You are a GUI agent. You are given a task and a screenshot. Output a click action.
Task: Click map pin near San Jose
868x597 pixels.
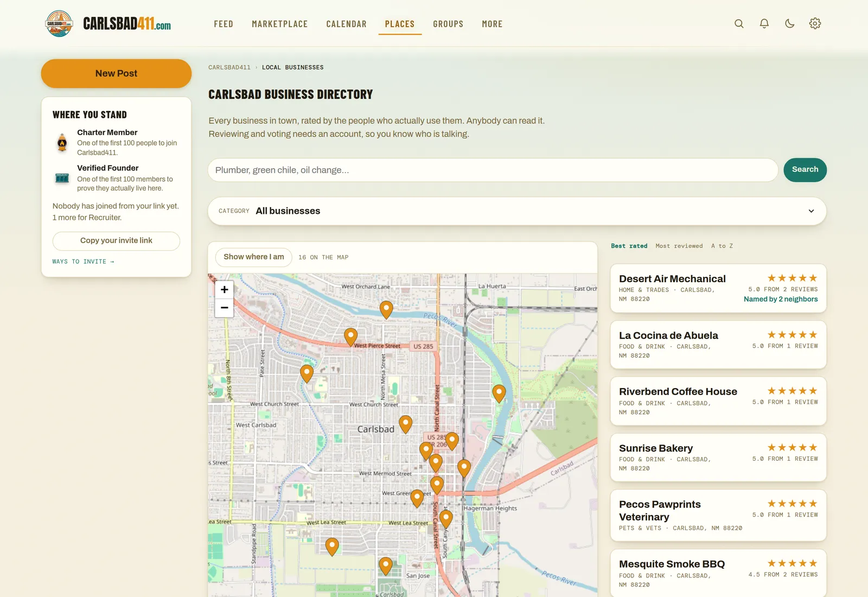(386, 566)
